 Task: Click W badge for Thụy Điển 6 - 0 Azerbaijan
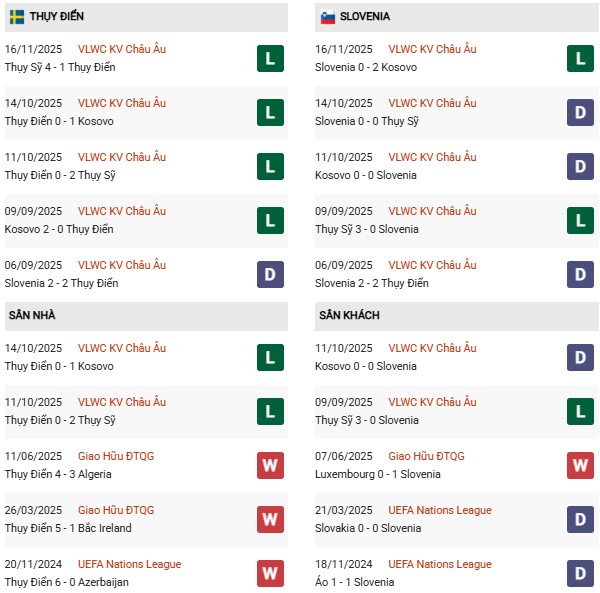(270, 574)
